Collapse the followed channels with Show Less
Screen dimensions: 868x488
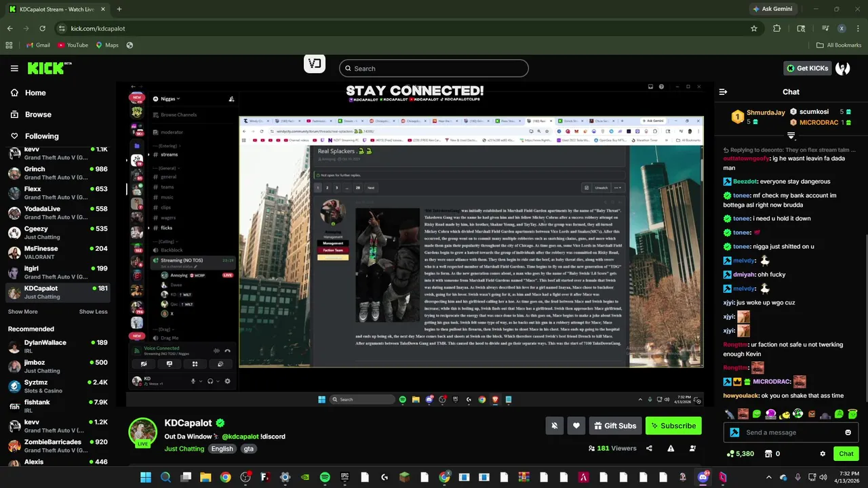click(x=93, y=312)
